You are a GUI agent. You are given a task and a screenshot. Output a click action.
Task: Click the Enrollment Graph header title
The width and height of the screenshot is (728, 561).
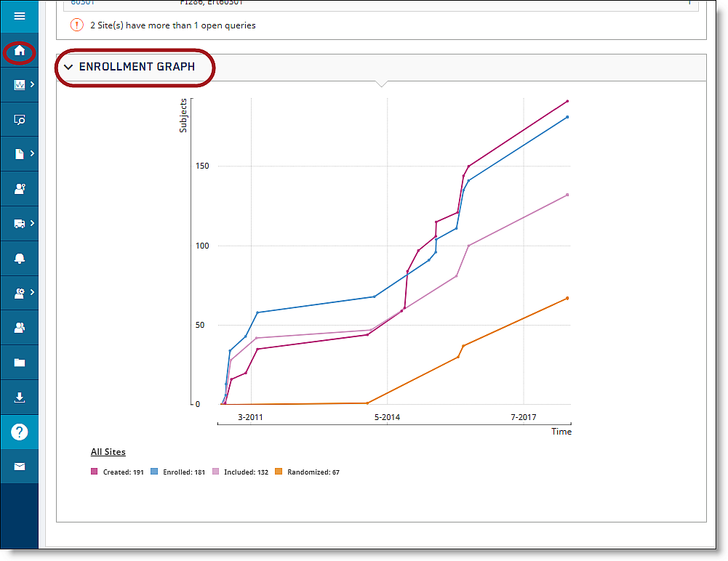[x=137, y=67]
